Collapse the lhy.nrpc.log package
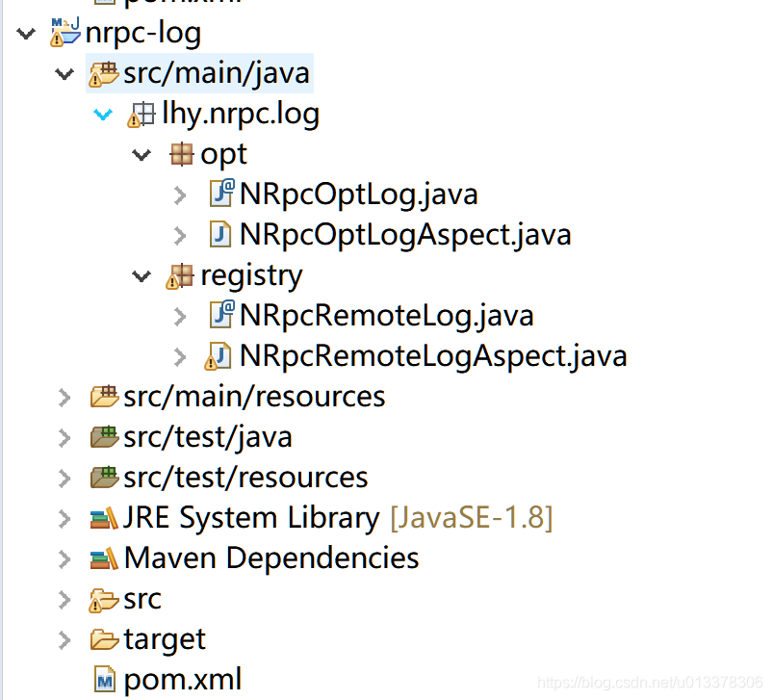The width and height of the screenshot is (772, 700). (103, 115)
